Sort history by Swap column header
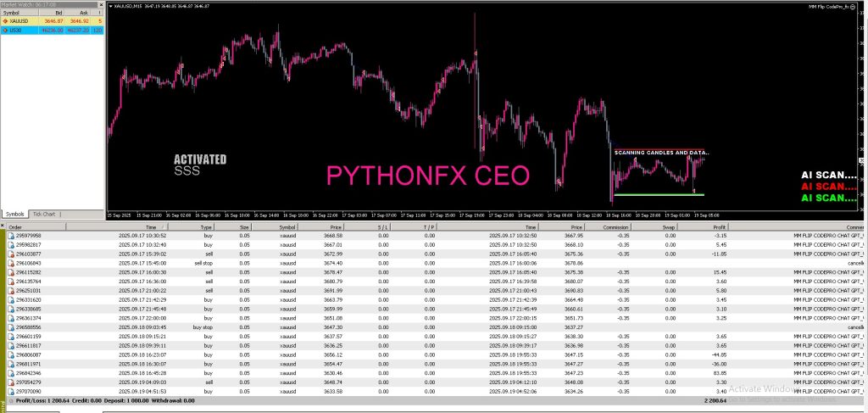Screen dimensions: 868x413 [x=654, y=227]
